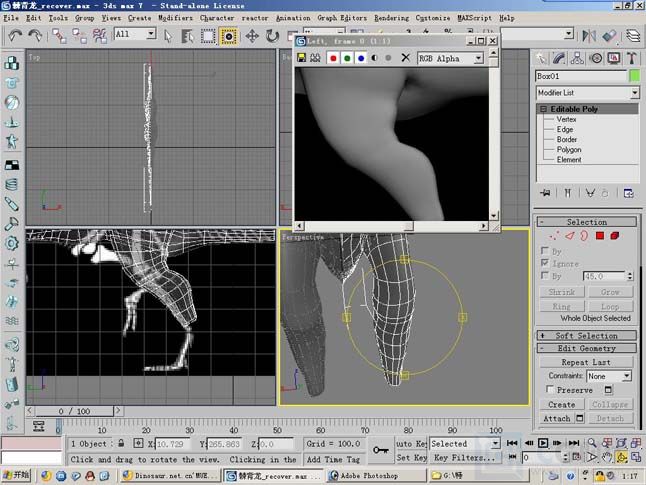Click the Redo arrow in main toolbar
This screenshot has height=485, width=646.
pyautogui.click(x=35, y=36)
